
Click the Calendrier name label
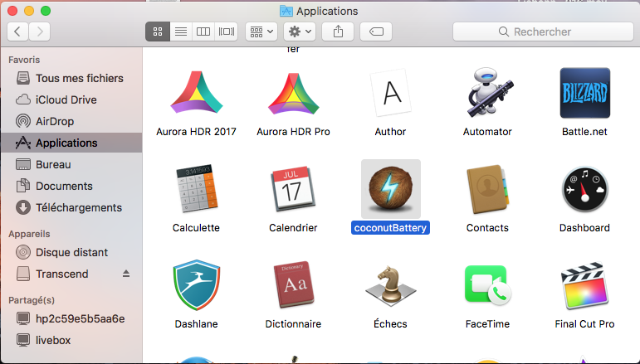pyautogui.click(x=293, y=228)
